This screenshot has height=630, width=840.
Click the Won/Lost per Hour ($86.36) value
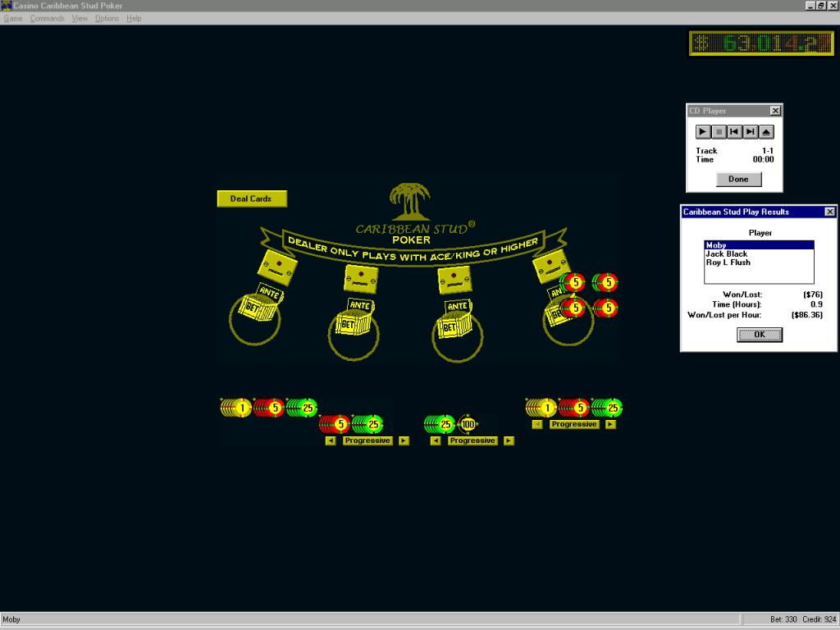click(807, 315)
